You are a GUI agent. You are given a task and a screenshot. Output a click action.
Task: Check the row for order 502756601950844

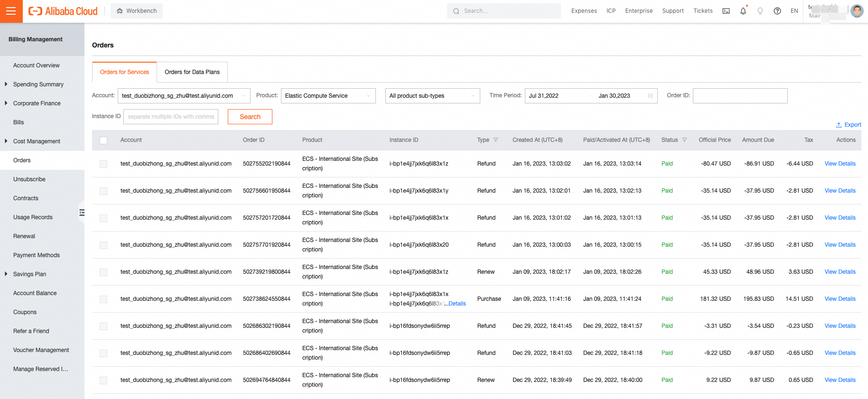click(103, 191)
